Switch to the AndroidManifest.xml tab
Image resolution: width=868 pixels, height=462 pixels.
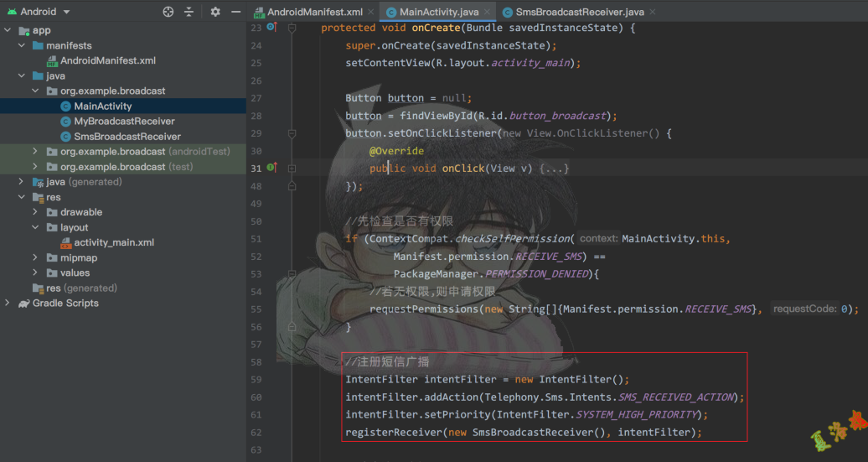314,13
